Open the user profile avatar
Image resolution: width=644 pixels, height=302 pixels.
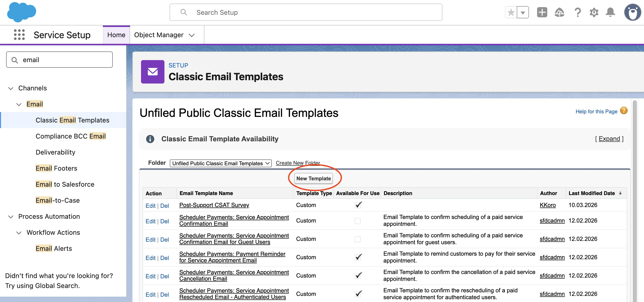633,12
